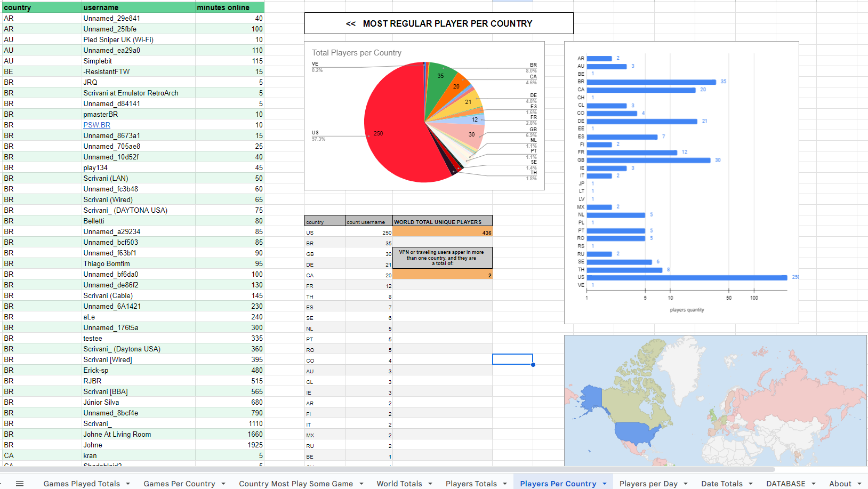
Task: Select username cell 'Scrivani_ (DAYTONA USA)'
Action: coord(139,210)
